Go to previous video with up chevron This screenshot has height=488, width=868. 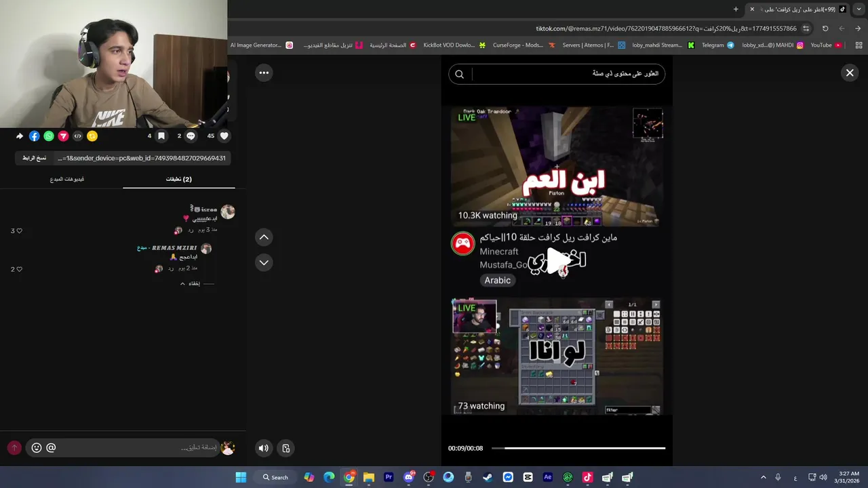coord(264,237)
